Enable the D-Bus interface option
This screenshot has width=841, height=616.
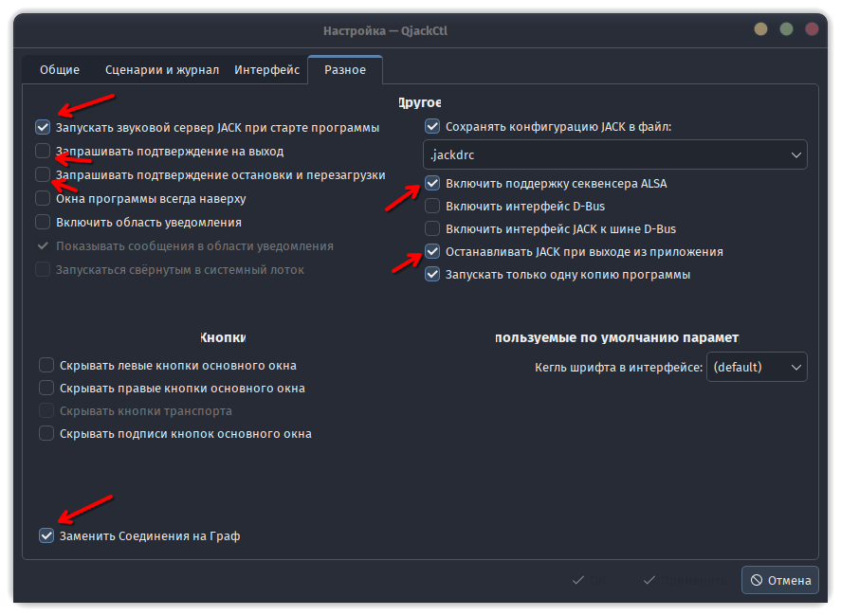coord(432,205)
